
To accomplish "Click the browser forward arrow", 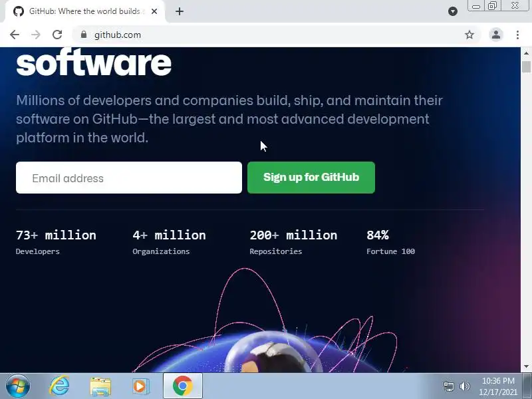I will [x=36, y=35].
